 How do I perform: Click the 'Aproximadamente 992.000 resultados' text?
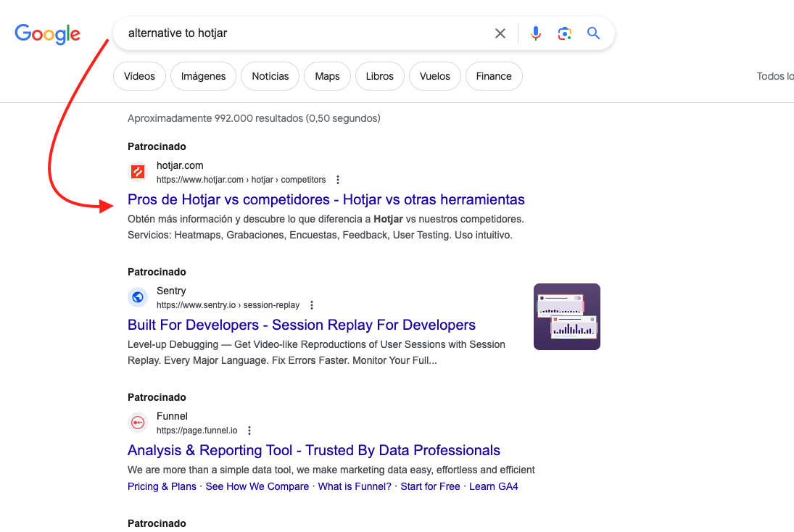(x=254, y=118)
